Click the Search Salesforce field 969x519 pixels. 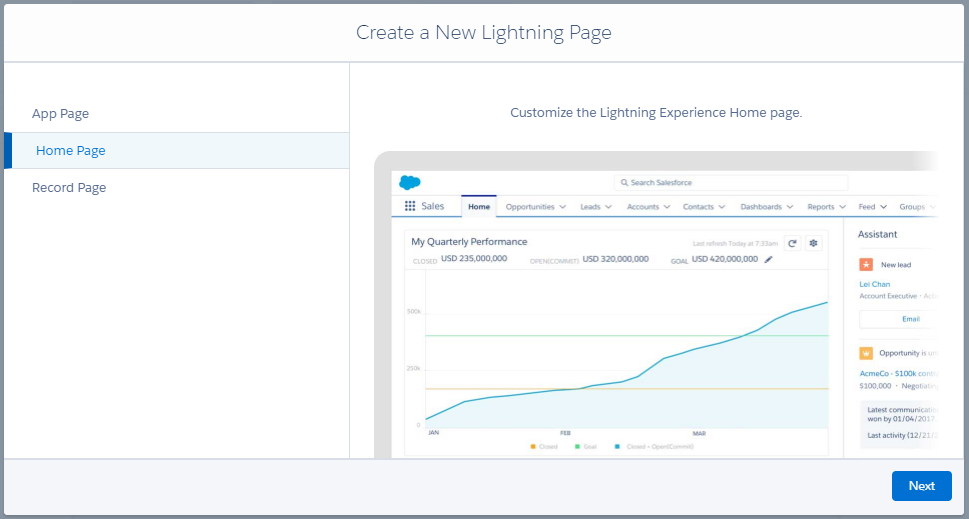(x=732, y=183)
